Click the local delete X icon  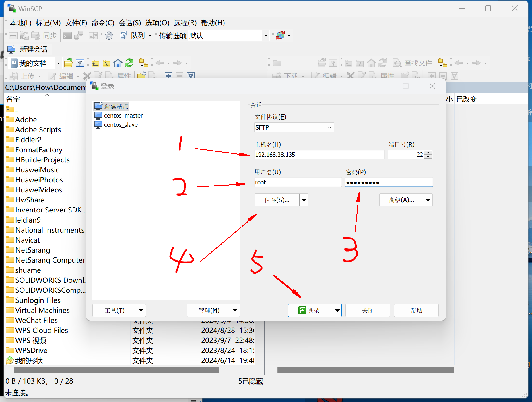tap(87, 76)
